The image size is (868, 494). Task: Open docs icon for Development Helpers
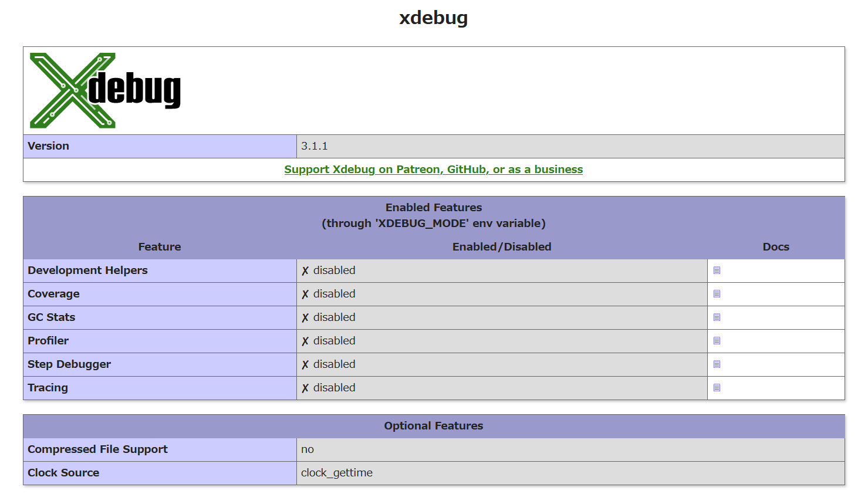[x=717, y=270]
